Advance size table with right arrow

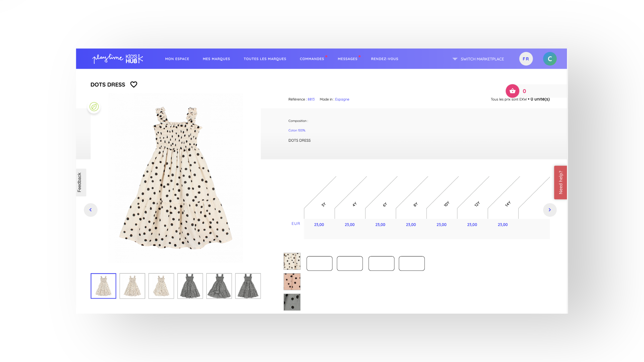(550, 210)
